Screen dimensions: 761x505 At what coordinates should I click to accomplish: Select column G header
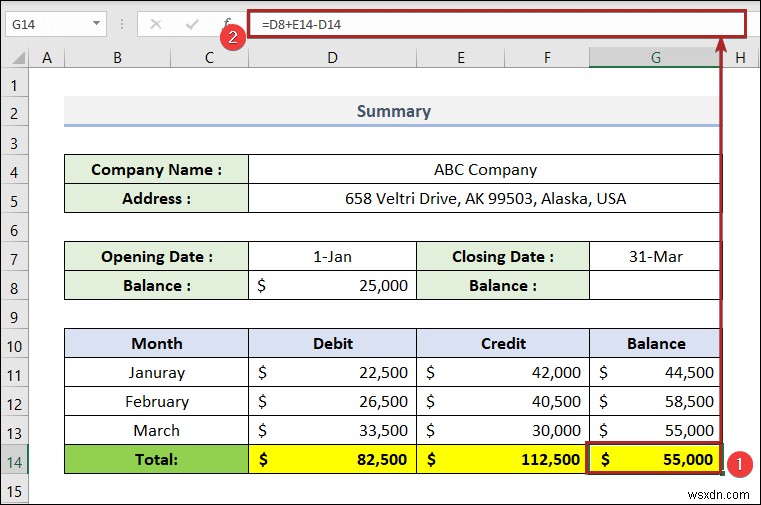(x=655, y=58)
